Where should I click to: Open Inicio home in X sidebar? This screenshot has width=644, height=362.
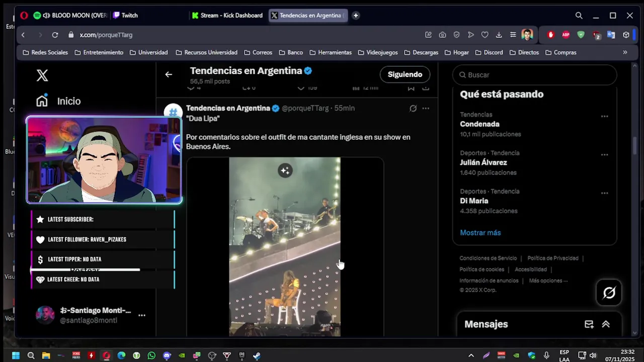58,101
